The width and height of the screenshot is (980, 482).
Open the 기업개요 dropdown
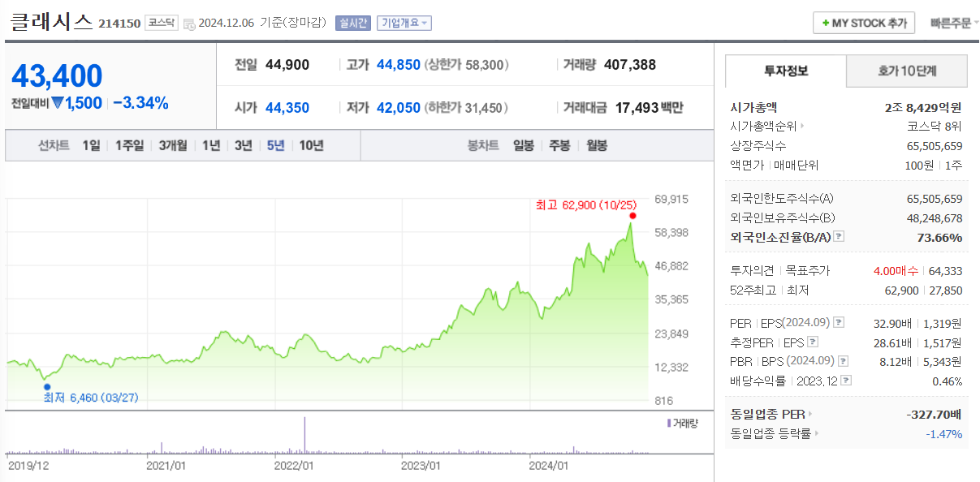click(x=404, y=23)
